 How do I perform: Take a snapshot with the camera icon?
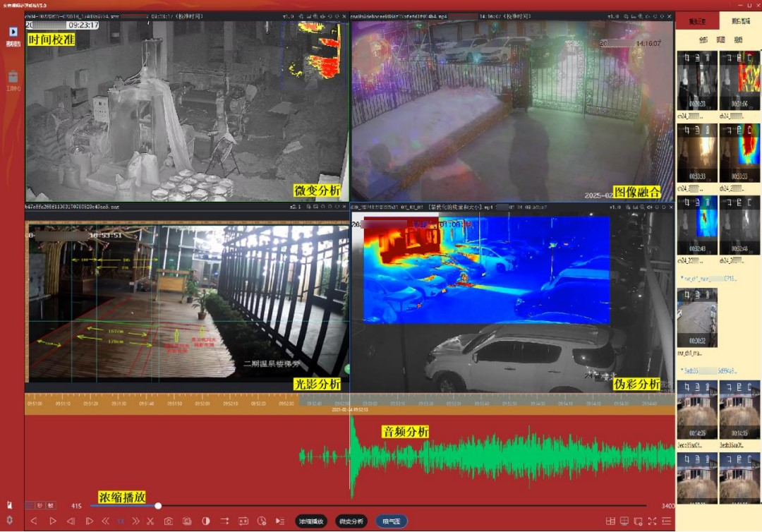pyautogui.click(x=169, y=521)
